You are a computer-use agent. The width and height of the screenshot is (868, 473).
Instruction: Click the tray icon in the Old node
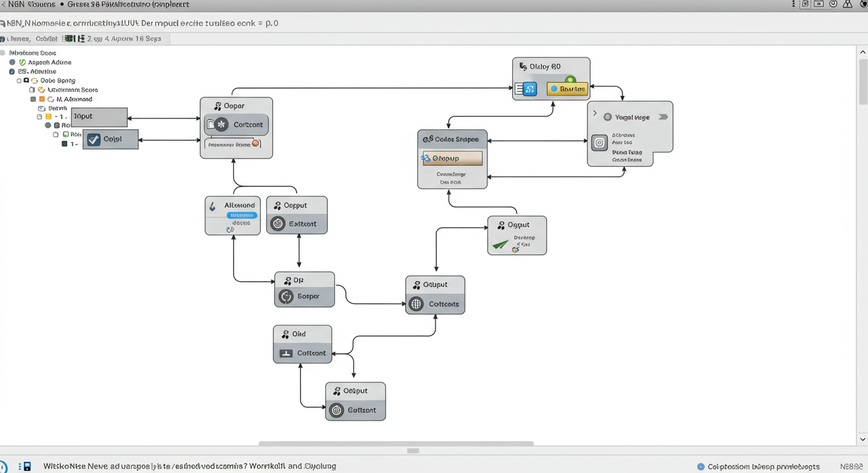point(285,353)
